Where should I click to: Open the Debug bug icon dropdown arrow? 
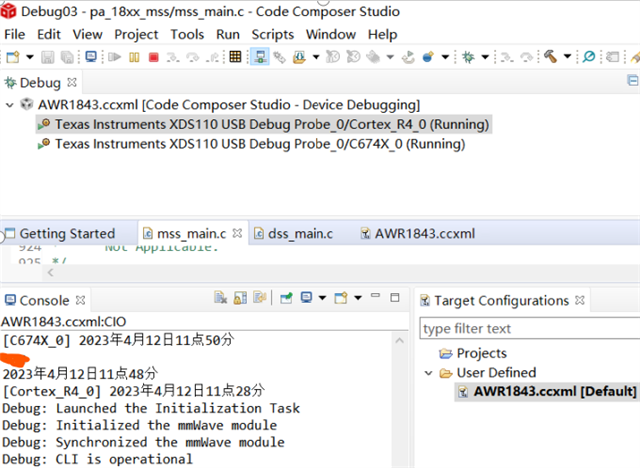coord(485,57)
